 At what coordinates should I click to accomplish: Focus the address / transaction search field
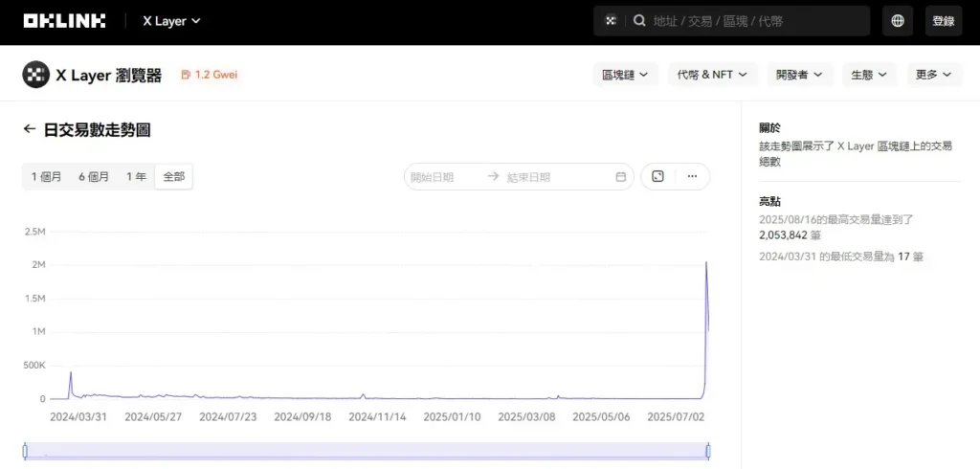click(732, 21)
